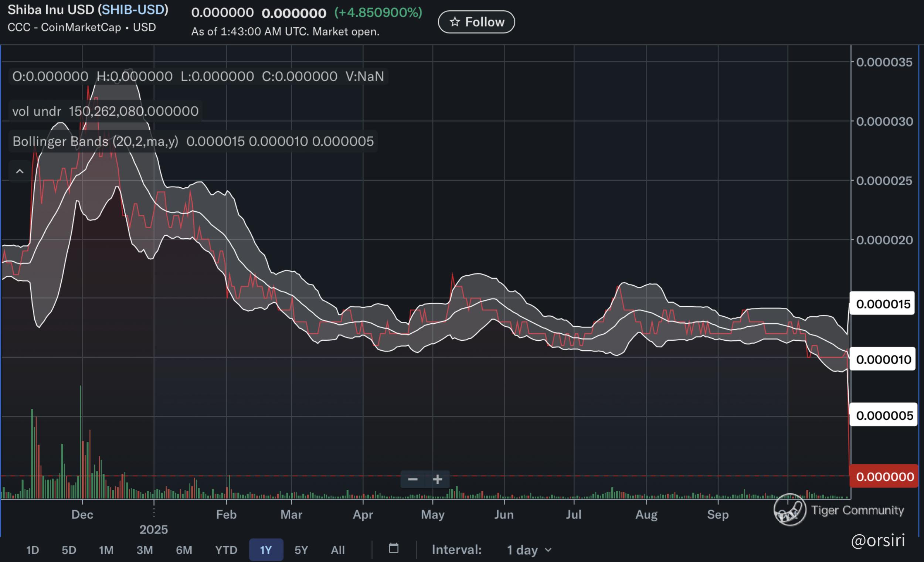Open the SHIB-USD ticker link
924x562 pixels.
click(x=133, y=10)
